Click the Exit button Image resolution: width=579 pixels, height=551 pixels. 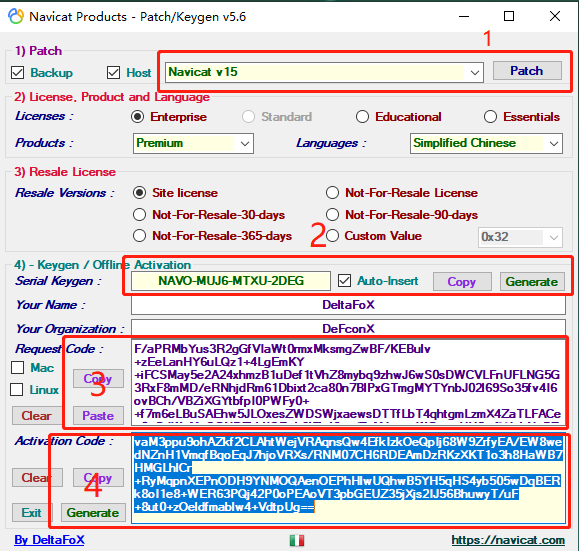32,513
